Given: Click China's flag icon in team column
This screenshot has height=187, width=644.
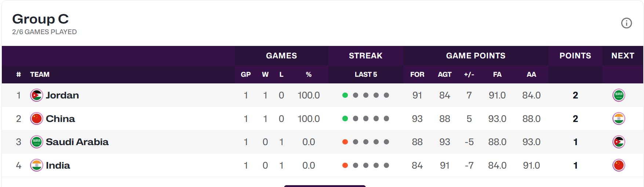Looking at the screenshot, I should click(36, 119).
